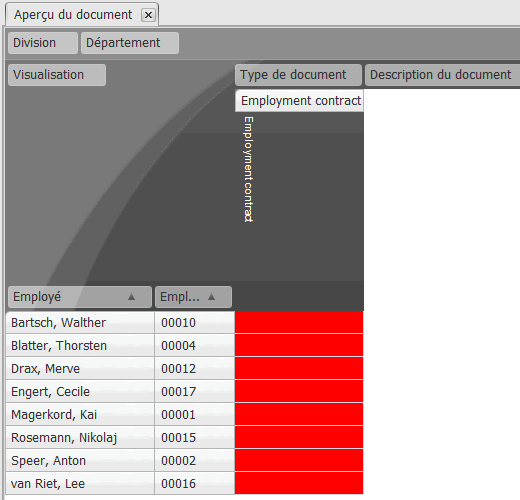Sort by Employé column arrow

point(132,296)
